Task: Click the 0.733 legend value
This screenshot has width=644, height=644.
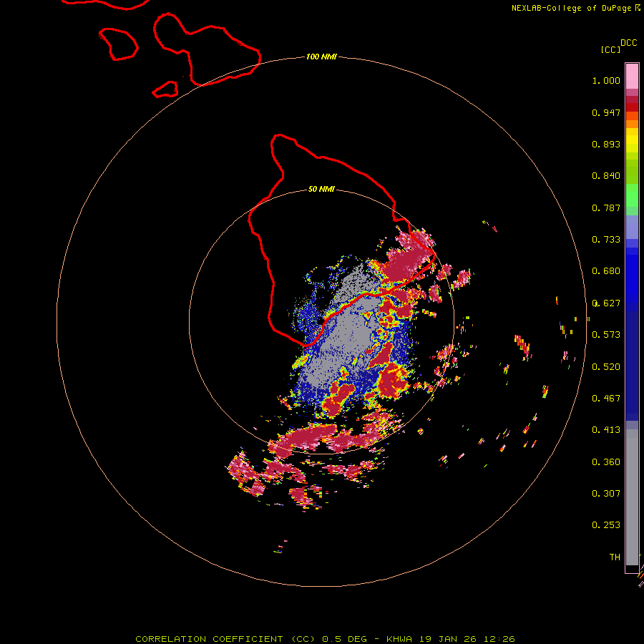Action: (x=606, y=240)
